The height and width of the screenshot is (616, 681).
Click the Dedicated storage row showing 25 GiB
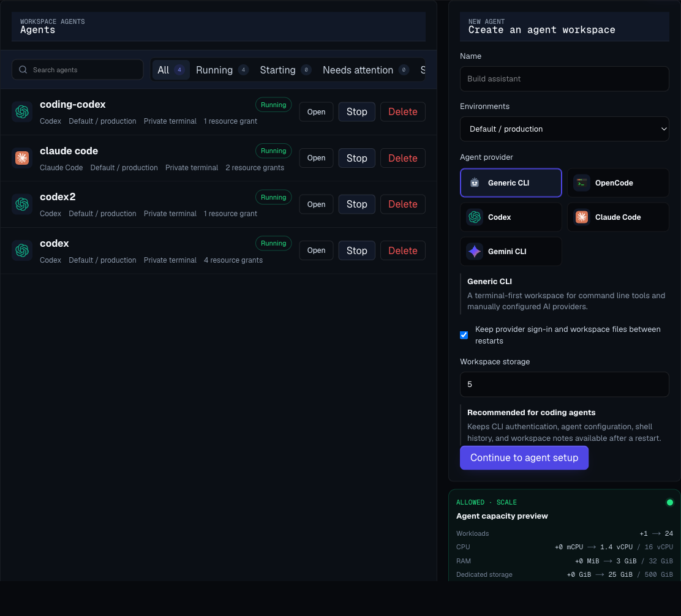[564, 574]
